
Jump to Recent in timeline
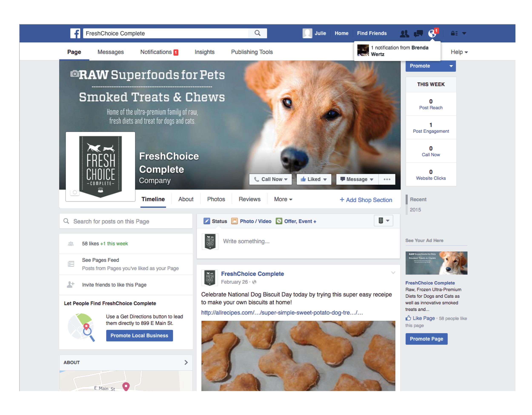click(x=418, y=199)
